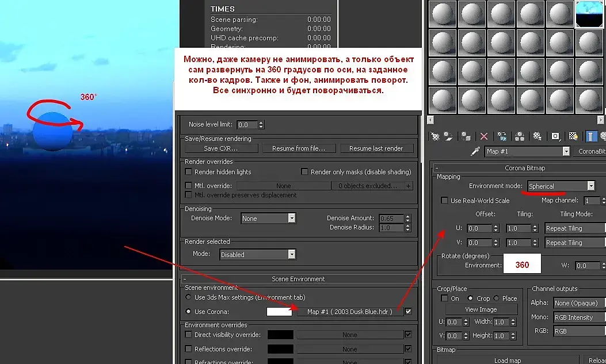Toggle Show Shaded Material in Viewport icon

[573, 136]
